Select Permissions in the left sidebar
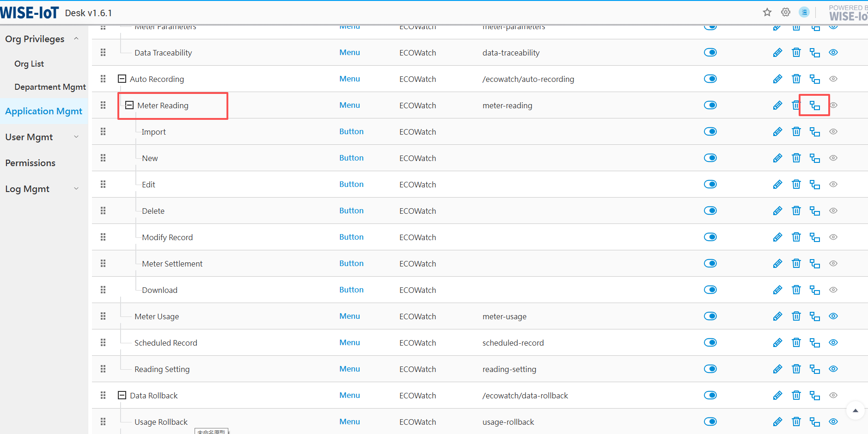The height and width of the screenshot is (434, 868). [31, 163]
